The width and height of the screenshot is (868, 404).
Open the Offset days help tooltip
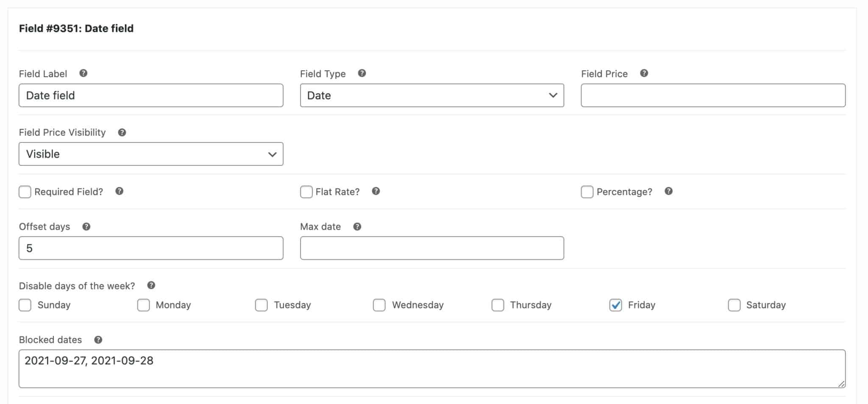click(86, 226)
